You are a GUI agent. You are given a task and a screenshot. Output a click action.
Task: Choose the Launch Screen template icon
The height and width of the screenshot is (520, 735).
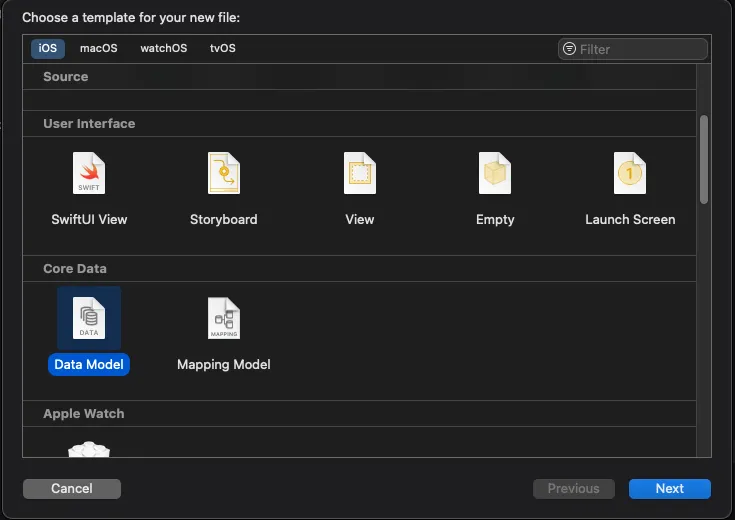[630, 173]
